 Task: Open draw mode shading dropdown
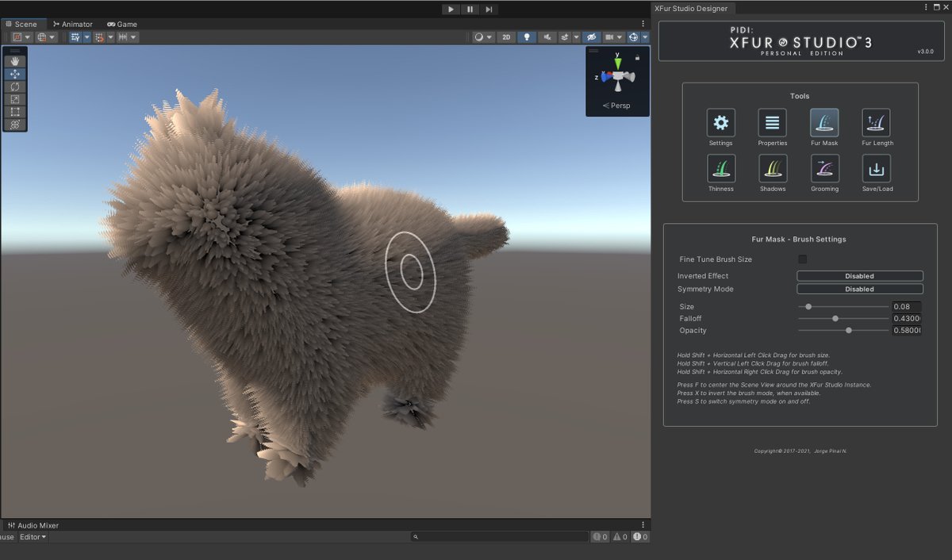[x=483, y=37]
